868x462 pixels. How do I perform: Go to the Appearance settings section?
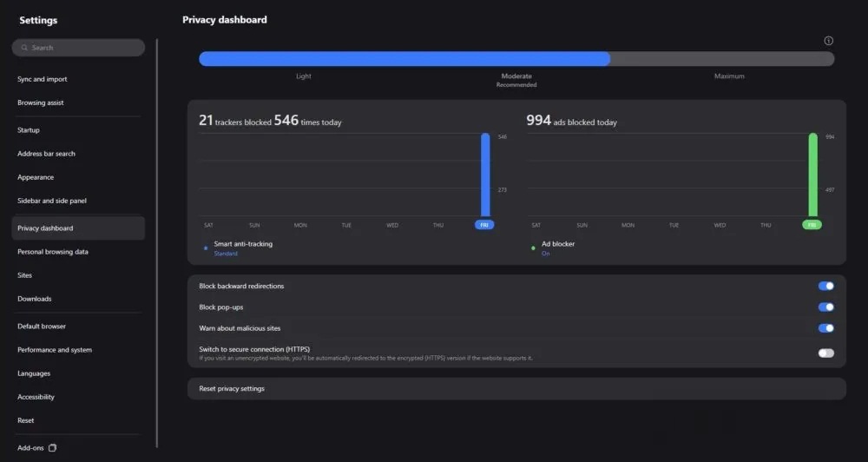[36, 177]
